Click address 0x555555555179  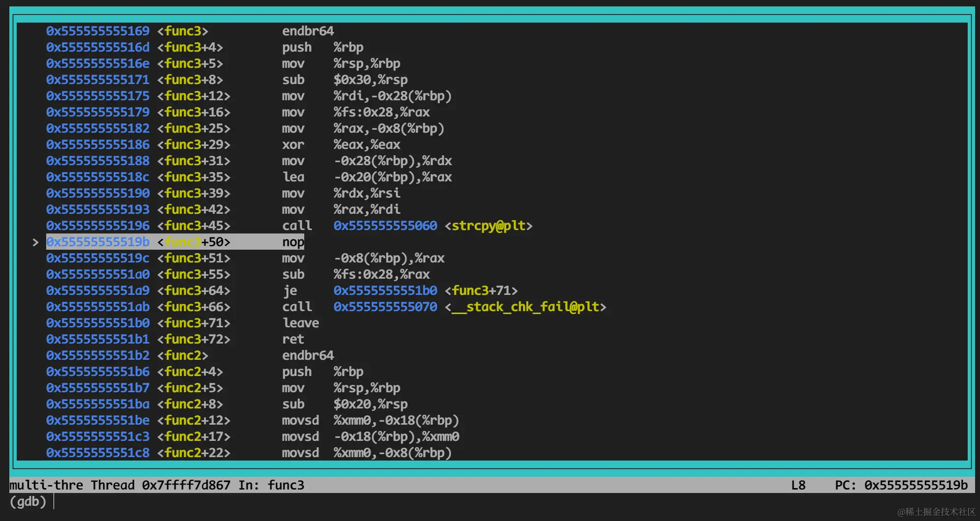(x=98, y=112)
